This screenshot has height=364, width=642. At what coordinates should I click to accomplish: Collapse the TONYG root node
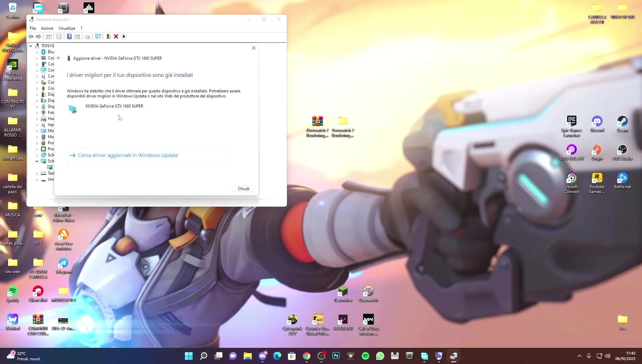coord(31,46)
